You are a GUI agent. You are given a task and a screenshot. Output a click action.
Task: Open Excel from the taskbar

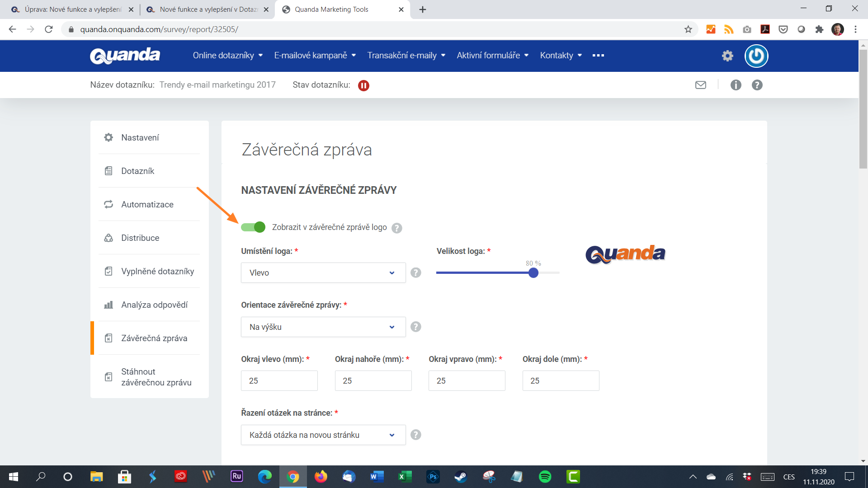pyautogui.click(x=405, y=477)
